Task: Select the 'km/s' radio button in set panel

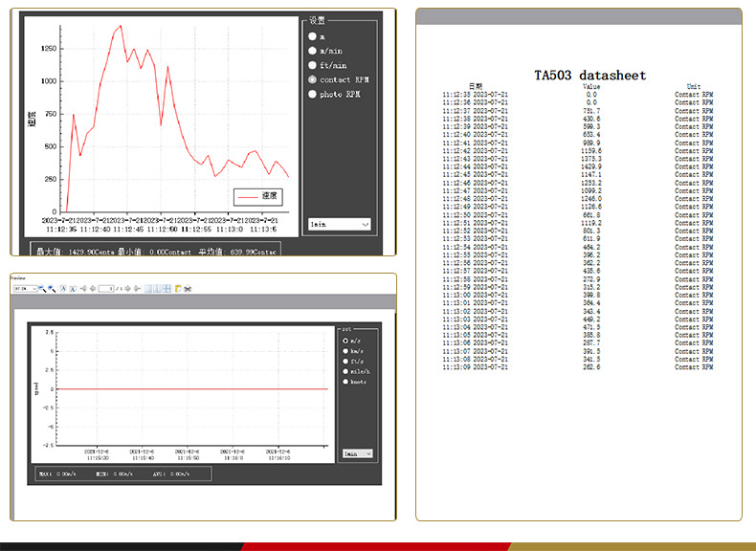Action: 345,351
